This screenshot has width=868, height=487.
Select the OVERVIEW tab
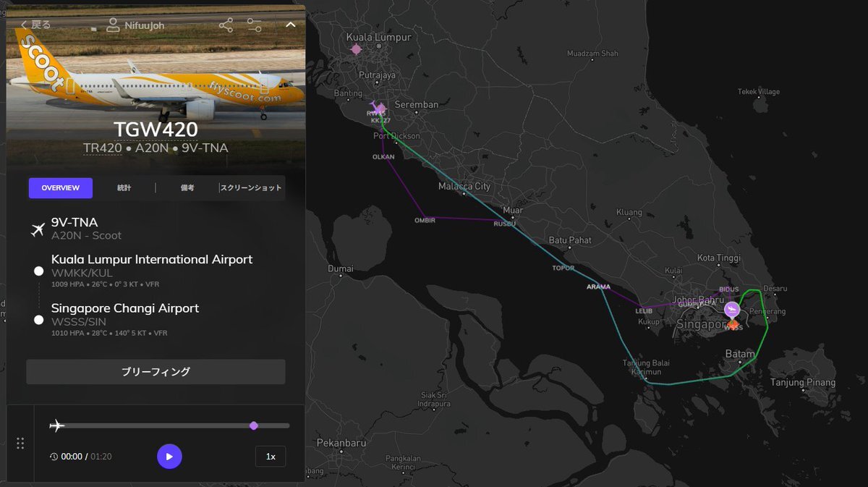coord(61,188)
